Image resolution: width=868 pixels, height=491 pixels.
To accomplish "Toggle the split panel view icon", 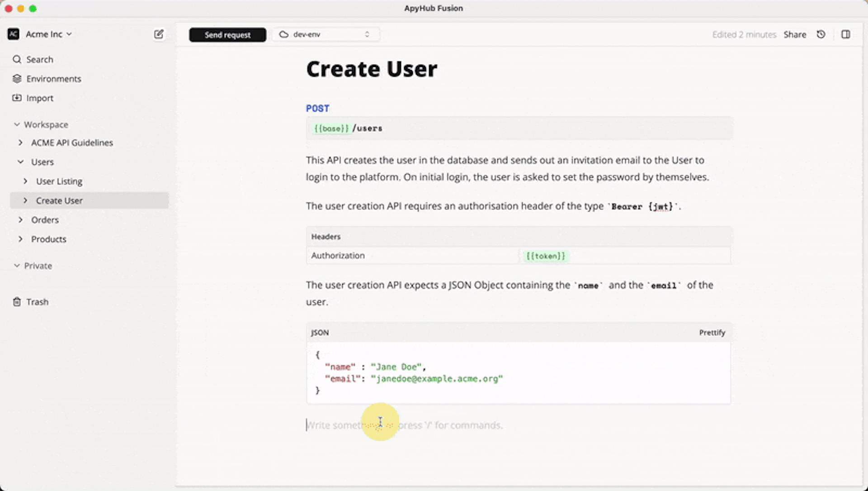I will (x=846, y=34).
